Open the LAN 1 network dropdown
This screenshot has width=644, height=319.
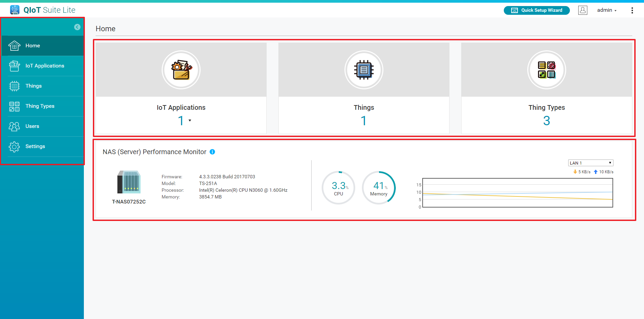590,163
